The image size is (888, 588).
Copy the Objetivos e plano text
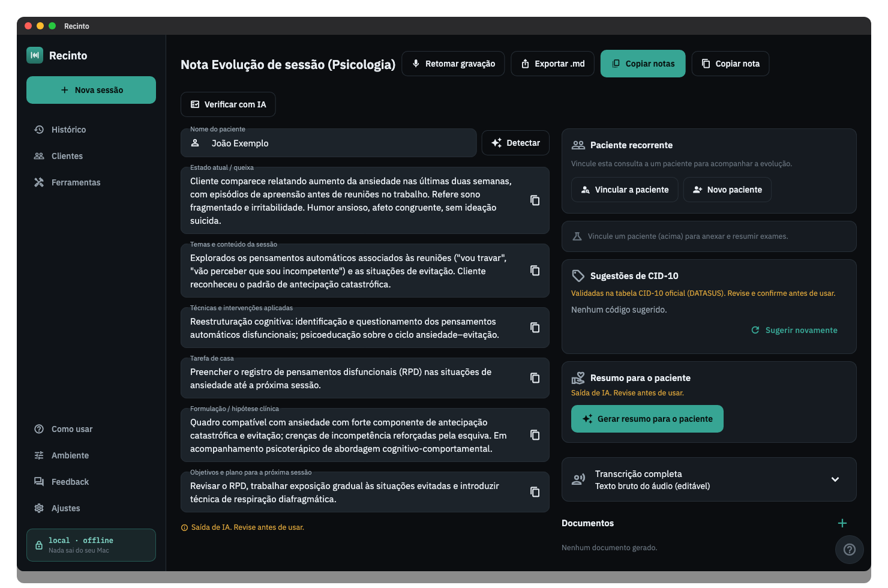(535, 492)
